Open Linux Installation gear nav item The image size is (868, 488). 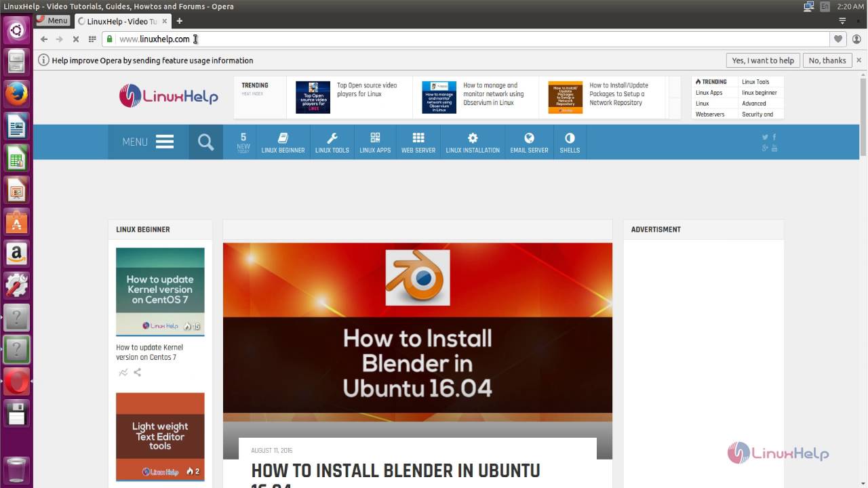473,142
